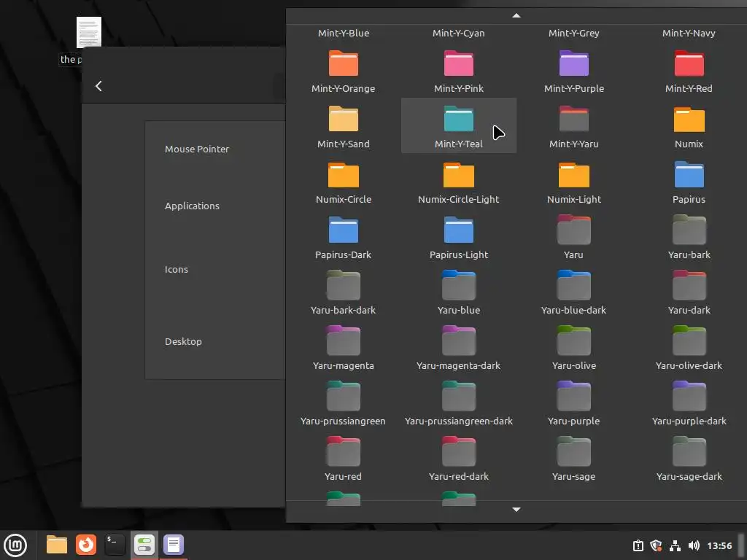Choose the Mint-Y-Pink folder icon theme
Screen dimensions: 747x560
(x=458, y=70)
